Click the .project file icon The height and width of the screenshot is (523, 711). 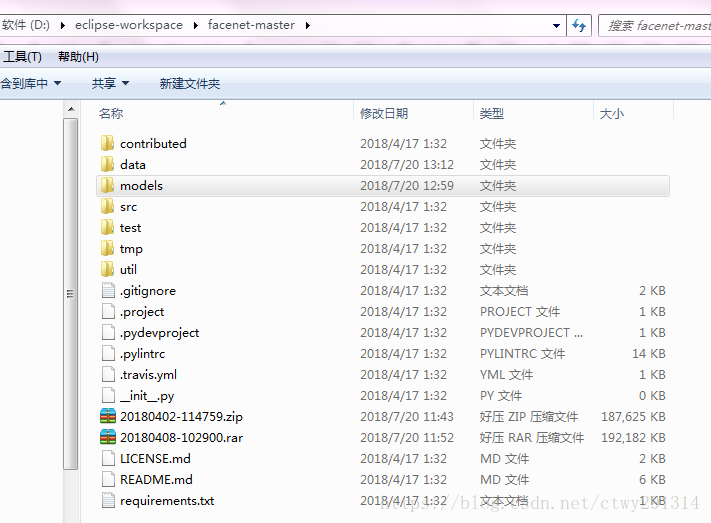coord(108,311)
